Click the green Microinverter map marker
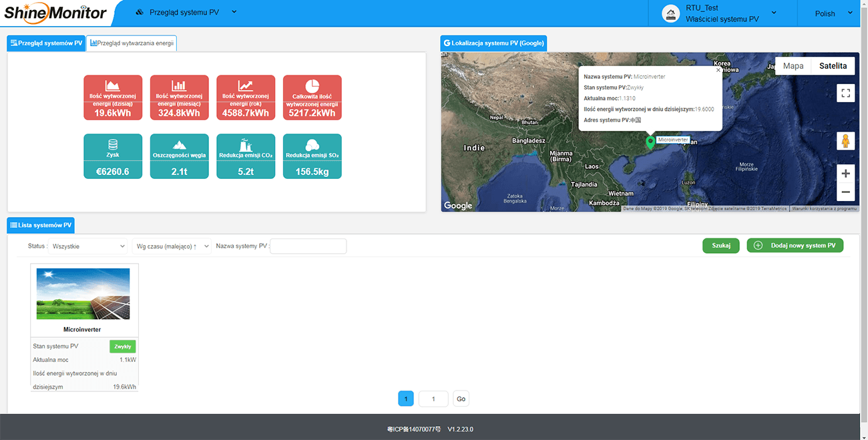The width and height of the screenshot is (868, 440). click(650, 142)
